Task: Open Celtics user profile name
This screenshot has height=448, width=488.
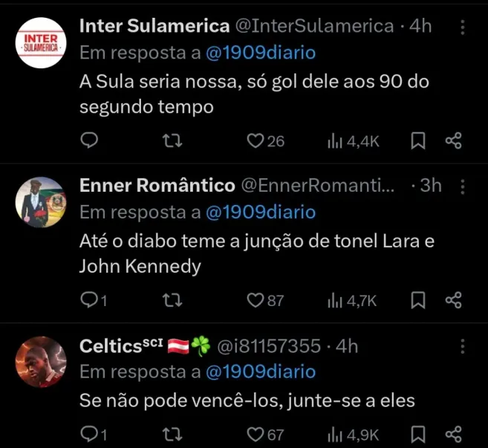Action: point(110,346)
